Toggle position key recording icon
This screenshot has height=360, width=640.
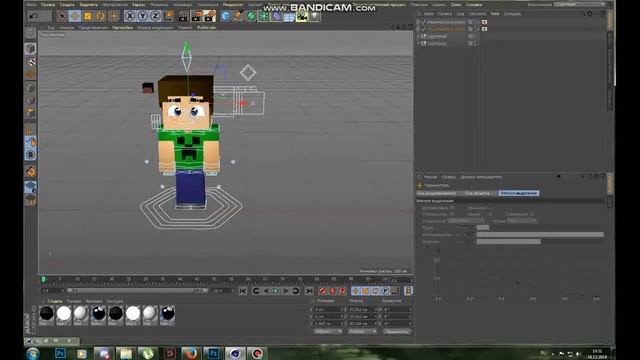tap(356, 291)
